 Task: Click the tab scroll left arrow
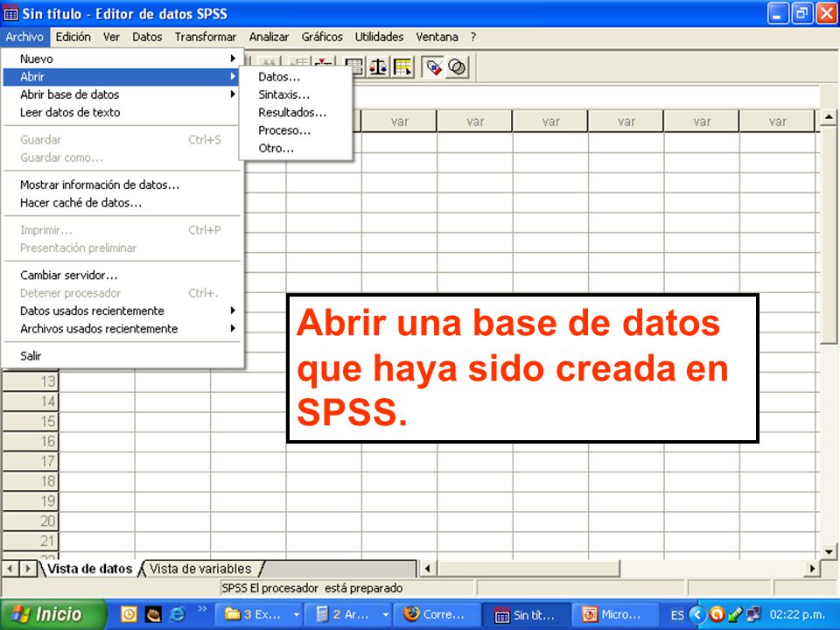tap(10, 568)
